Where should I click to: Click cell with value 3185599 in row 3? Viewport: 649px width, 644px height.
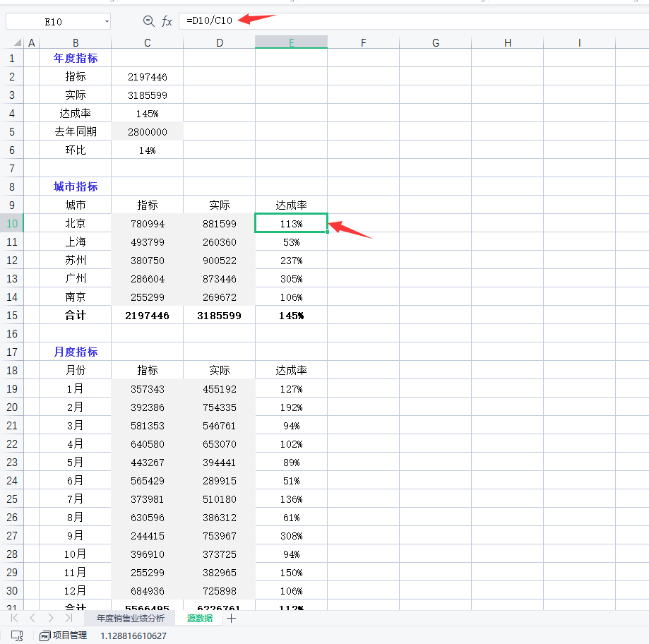148,95
